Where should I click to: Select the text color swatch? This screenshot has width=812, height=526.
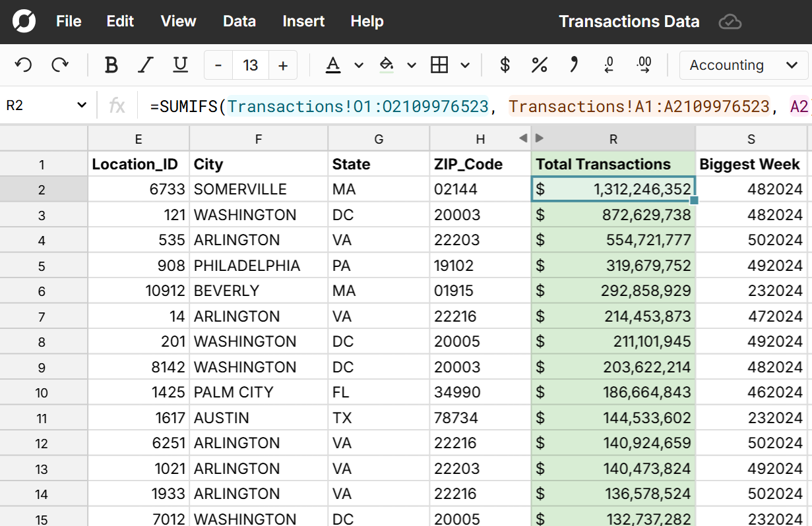pyautogui.click(x=334, y=65)
